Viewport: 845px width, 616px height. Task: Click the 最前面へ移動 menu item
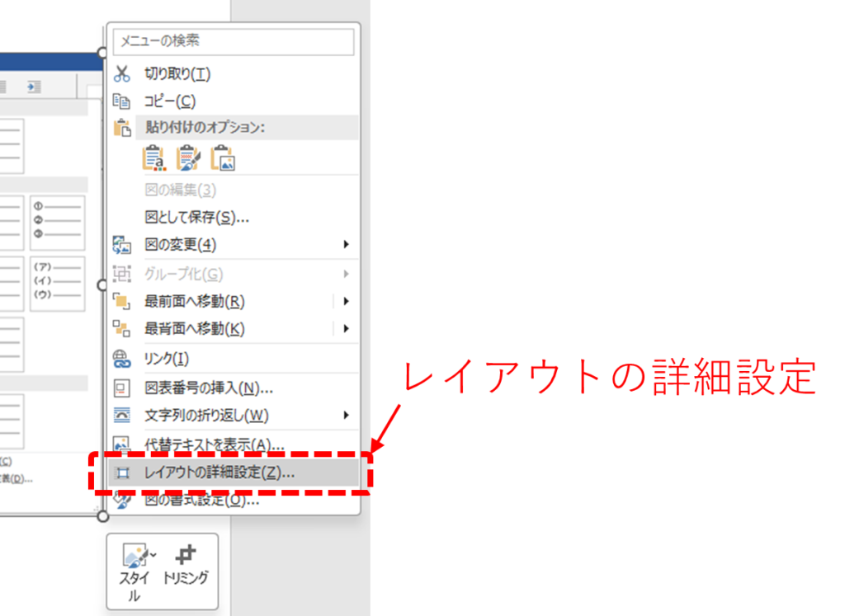(195, 301)
